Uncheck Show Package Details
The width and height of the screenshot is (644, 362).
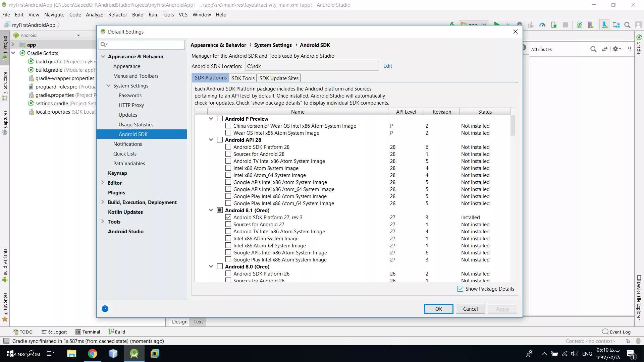click(461, 289)
